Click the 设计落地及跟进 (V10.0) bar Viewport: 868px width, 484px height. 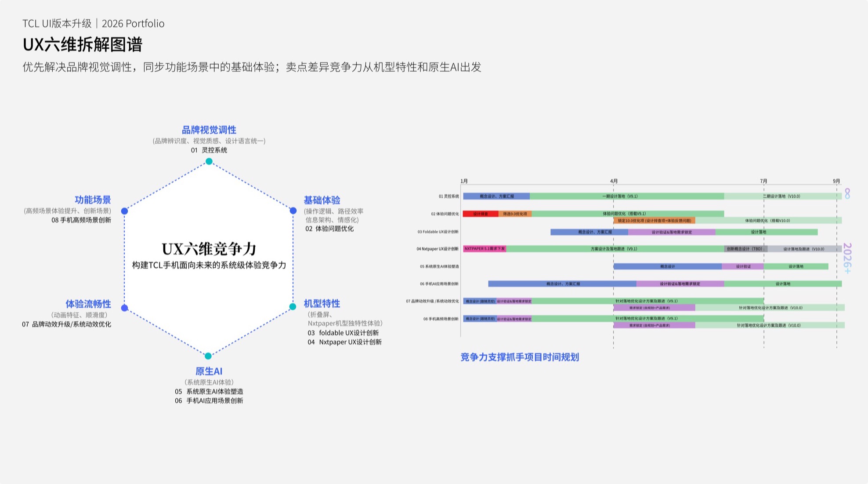point(804,249)
